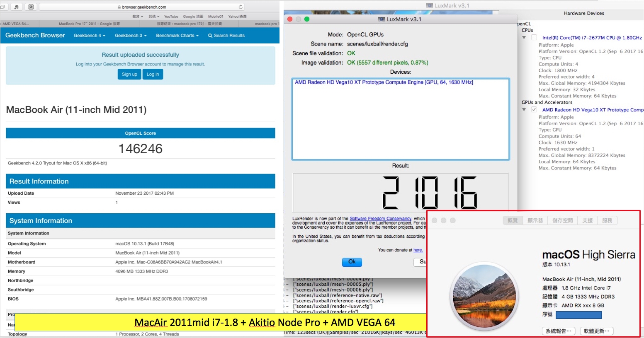Switch to the 顯示器 tab
Screen dimensions: 644x338
[535, 220]
